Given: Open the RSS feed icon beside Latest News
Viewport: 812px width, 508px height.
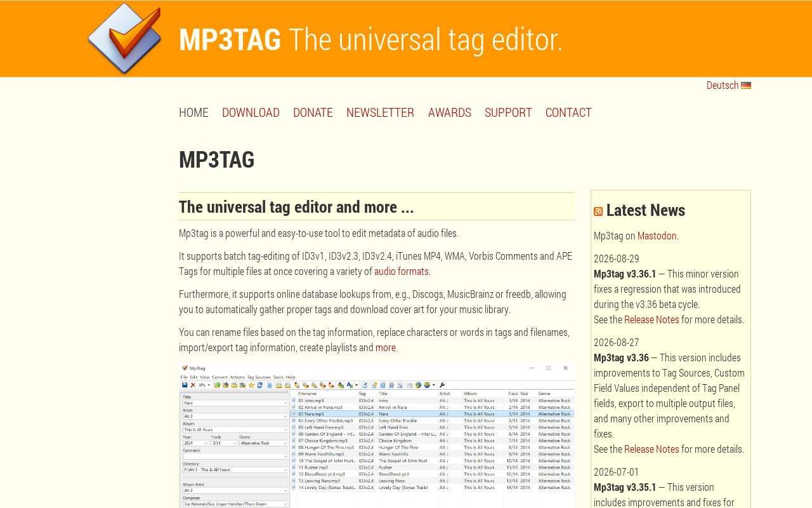Looking at the screenshot, I should click(x=598, y=211).
